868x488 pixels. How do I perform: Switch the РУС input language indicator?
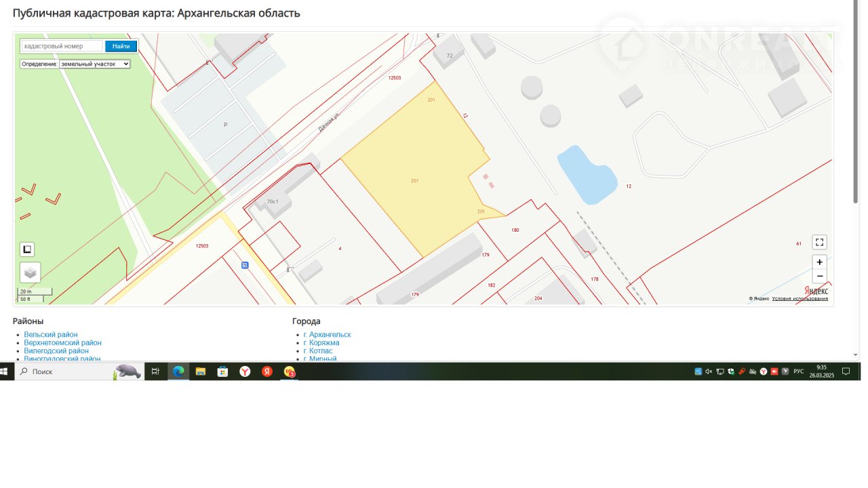click(x=798, y=371)
